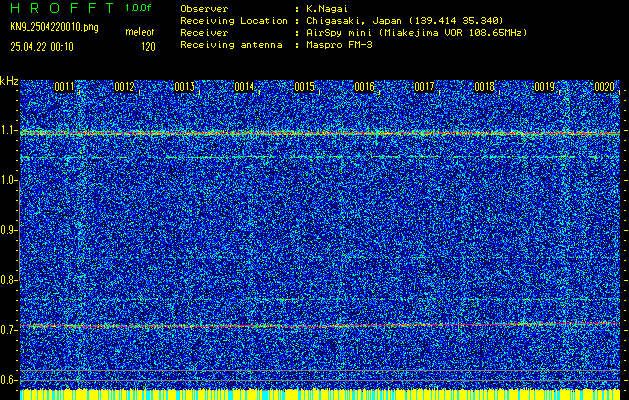Click the filename KN9_2504220010.png
The image size is (629, 400).
(54, 27)
